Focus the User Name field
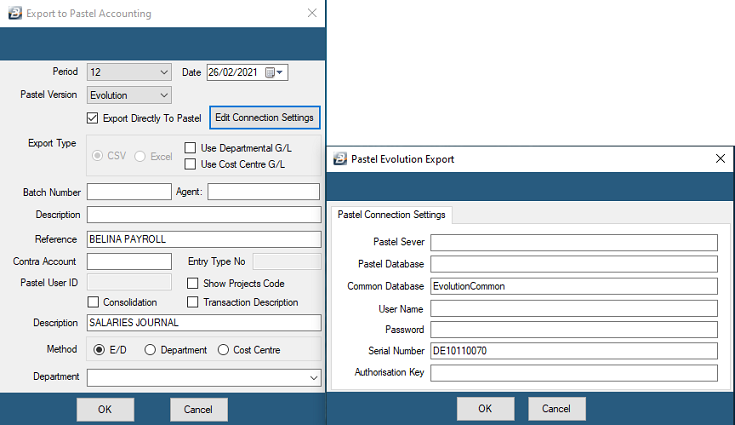 (574, 308)
